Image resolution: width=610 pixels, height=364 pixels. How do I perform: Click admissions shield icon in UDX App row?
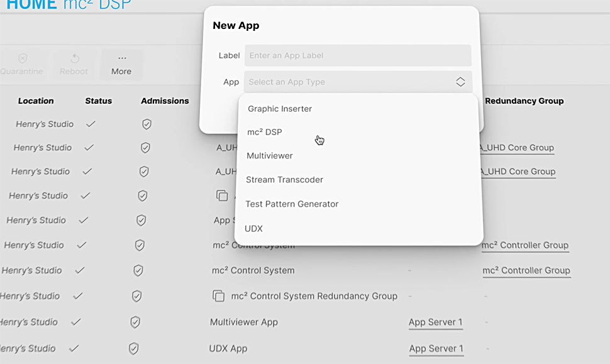click(133, 348)
